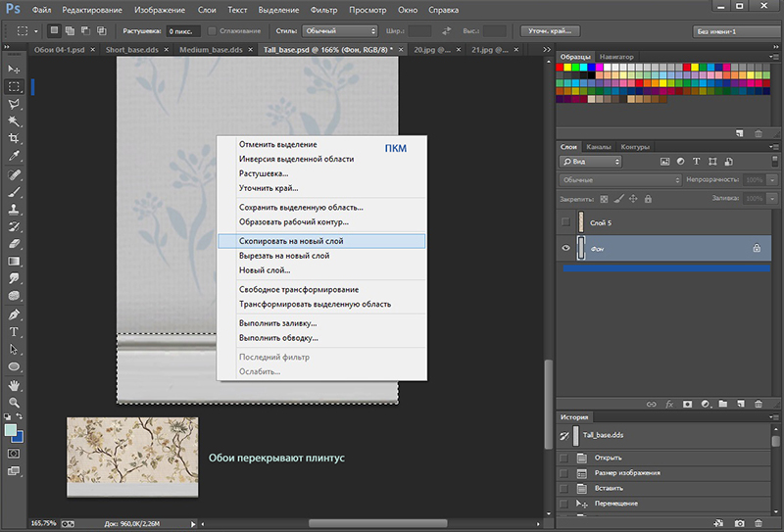Toggle history state checkbox beside Открыть
Screen dimensions: 784x532
coord(563,458)
